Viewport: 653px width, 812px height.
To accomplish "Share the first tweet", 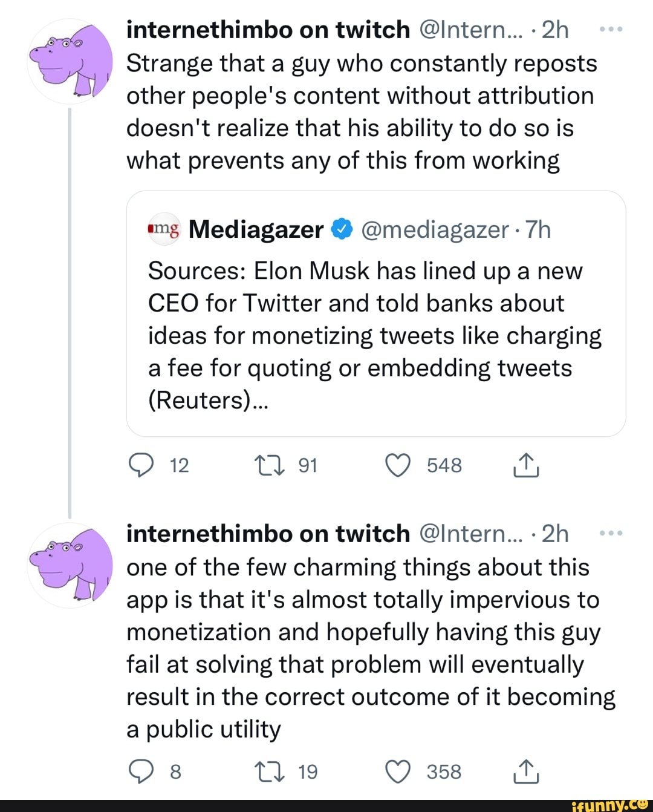I will click(x=526, y=465).
